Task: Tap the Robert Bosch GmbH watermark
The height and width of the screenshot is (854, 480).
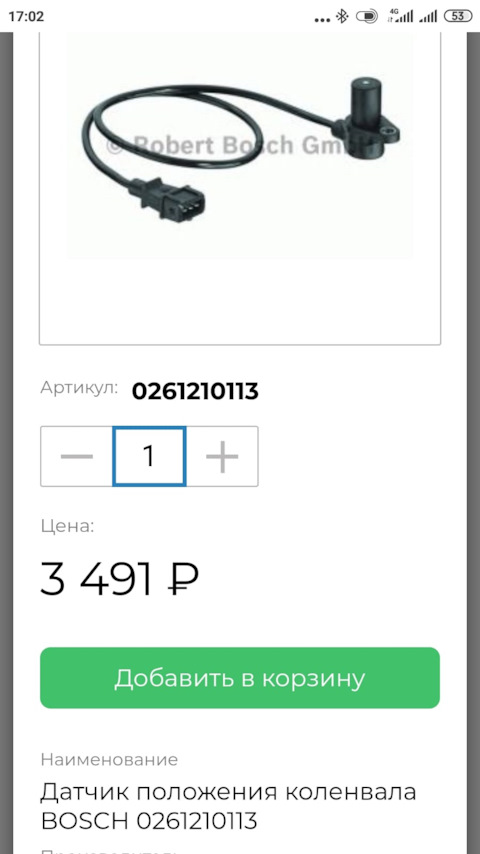Action: point(234,145)
